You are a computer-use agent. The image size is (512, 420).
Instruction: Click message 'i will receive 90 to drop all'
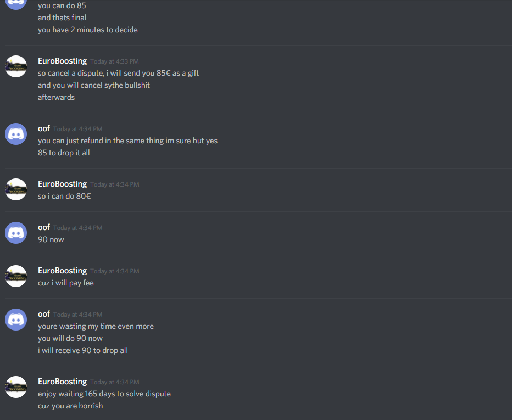(x=83, y=350)
